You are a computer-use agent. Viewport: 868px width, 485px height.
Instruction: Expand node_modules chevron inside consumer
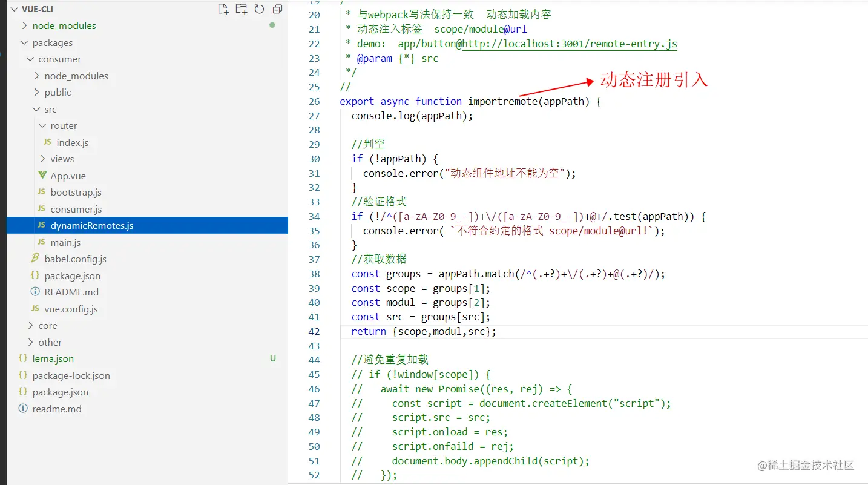pos(36,76)
